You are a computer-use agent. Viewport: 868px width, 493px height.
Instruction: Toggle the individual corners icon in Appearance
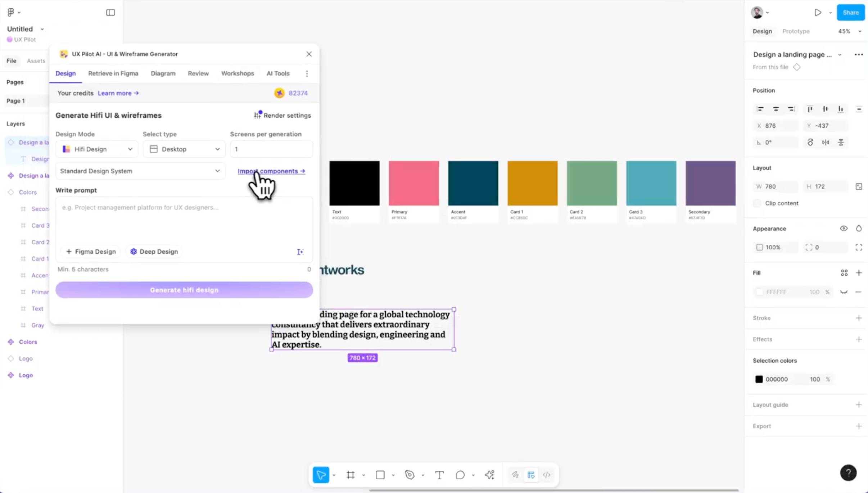[859, 248]
